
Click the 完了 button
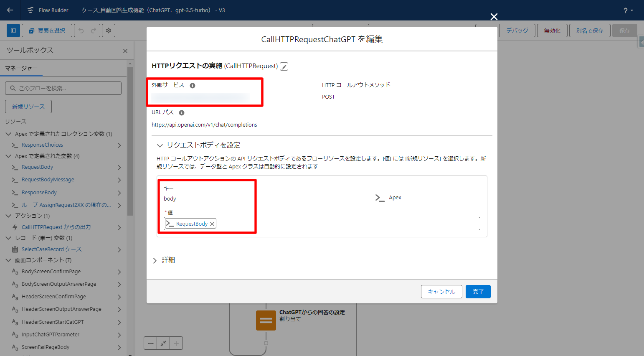click(478, 292)
